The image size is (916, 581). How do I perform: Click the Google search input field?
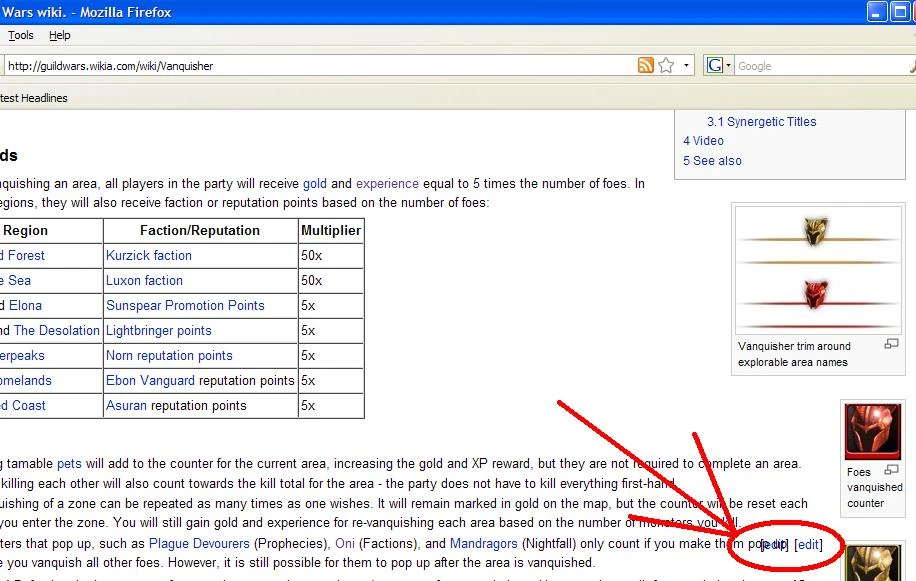[823, 66]
